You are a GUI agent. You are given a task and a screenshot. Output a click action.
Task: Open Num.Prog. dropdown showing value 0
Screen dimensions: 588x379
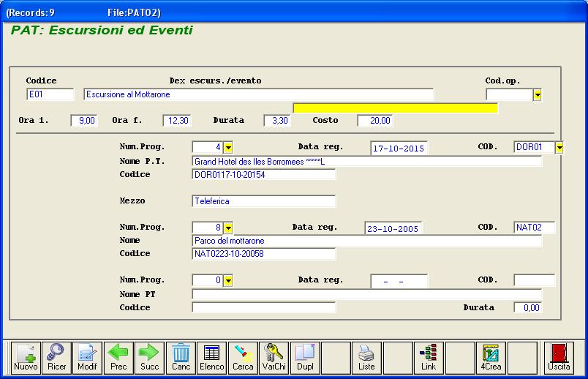tap(228, 280)
